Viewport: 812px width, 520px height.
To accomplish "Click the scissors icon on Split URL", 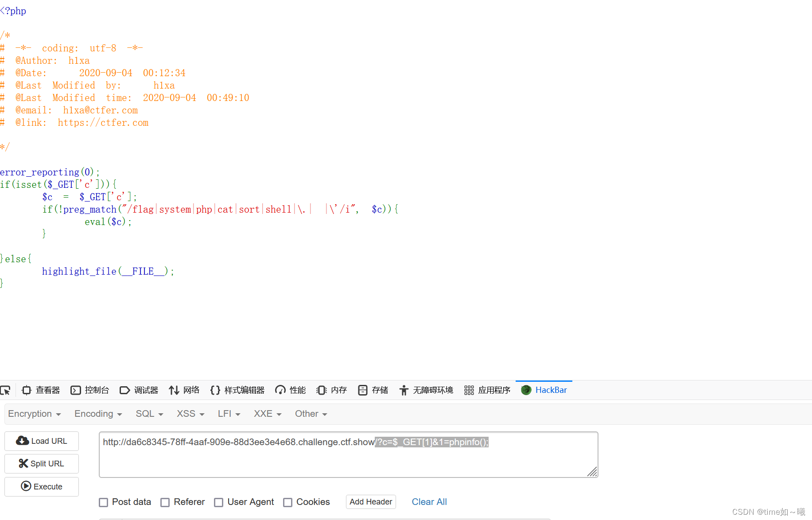I will [x=23, y=463].
